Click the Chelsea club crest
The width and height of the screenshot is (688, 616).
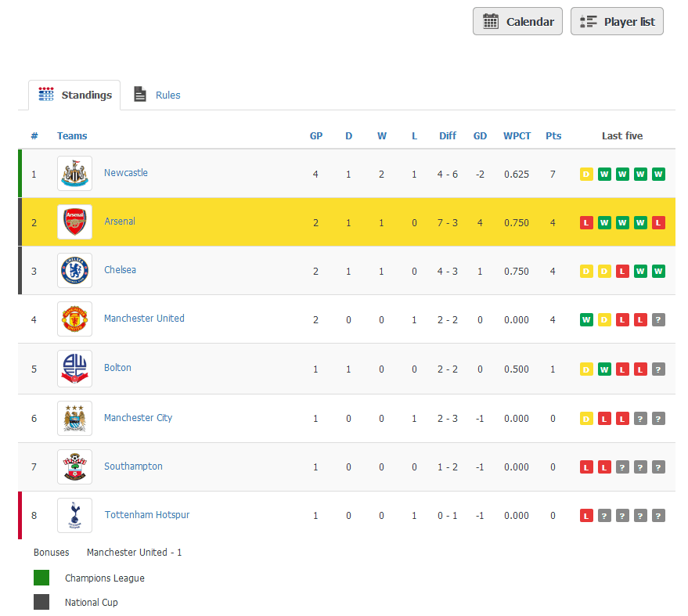[x=74, y=270]
